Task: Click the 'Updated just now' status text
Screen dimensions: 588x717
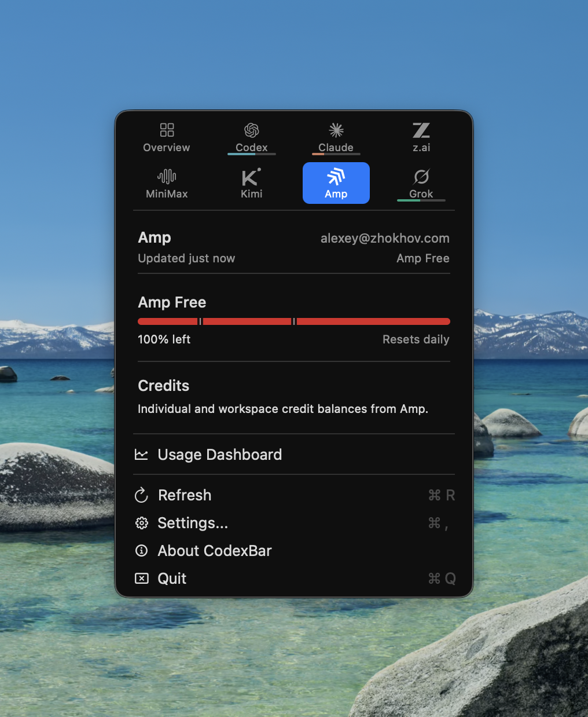Action: tap(186, 258)
